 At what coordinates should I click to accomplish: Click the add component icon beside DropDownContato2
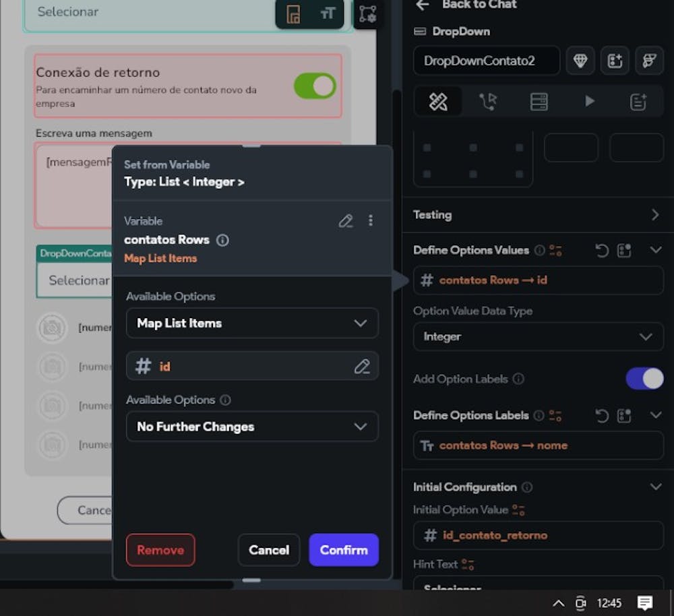615,61
